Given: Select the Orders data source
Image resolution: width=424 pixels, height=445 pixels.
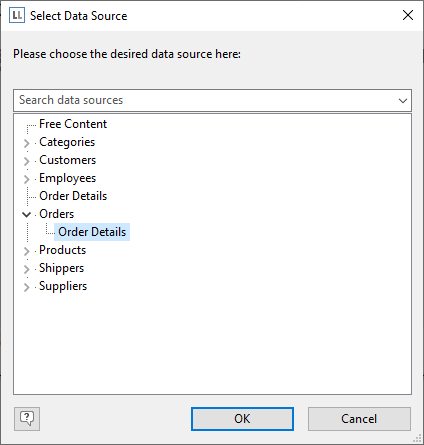Looking at the screenshot, I should point(56,214).
